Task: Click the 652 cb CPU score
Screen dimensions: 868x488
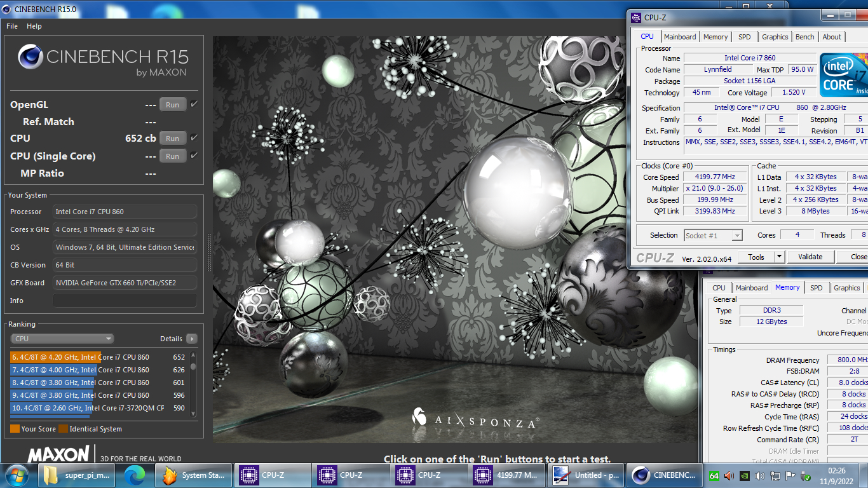Action: pos(140,138)
